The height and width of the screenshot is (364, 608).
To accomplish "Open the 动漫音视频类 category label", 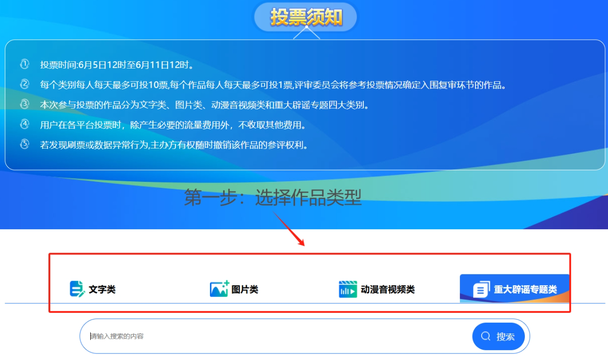I will click(388, 289).
